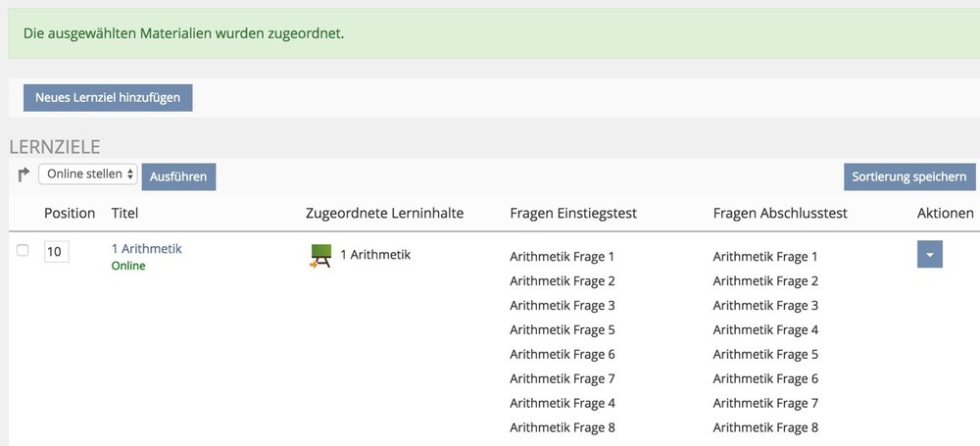Image resolution: width=980 pixels, height=446 pixels.
Task: Open the 1 Arithmetik title link
Action: 146,249
